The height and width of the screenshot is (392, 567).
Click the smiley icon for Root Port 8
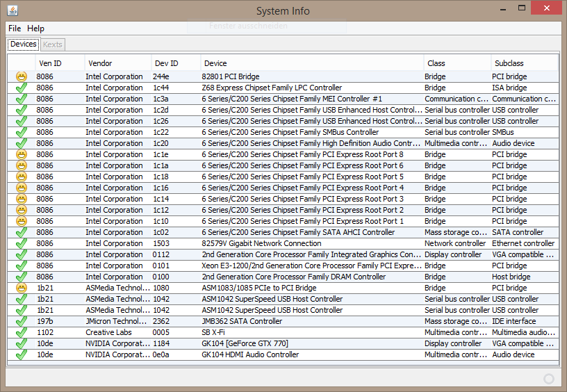click(x=22, y=154)
